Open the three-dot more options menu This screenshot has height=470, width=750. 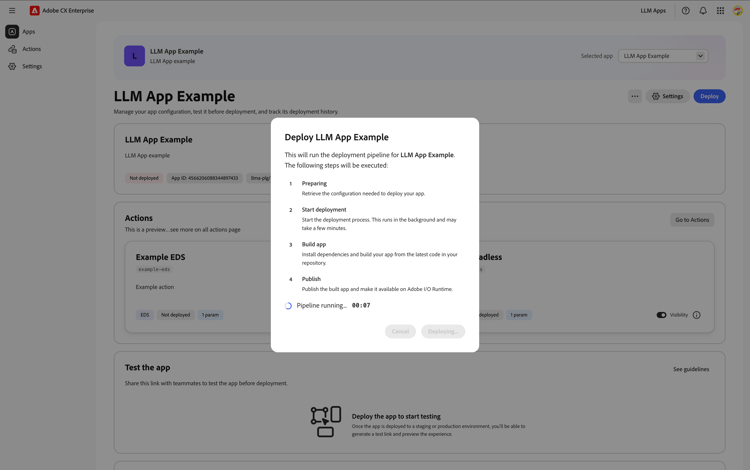tap(635, 96)
